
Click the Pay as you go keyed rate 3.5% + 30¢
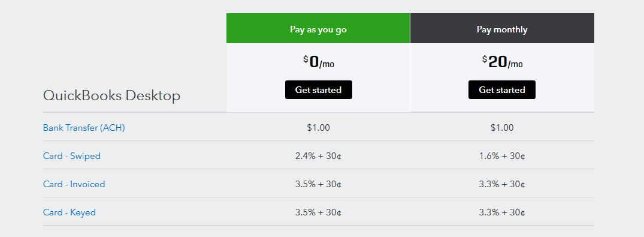coord(318,212)
